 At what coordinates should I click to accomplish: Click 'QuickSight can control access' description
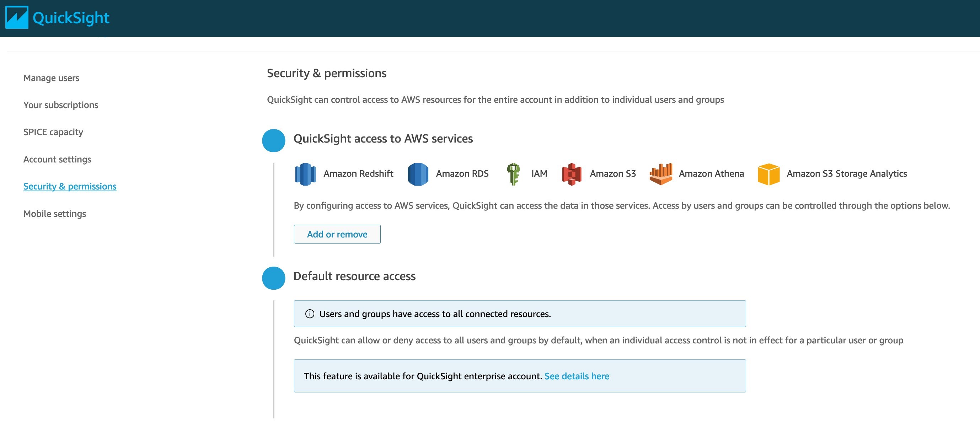pos(495,100)
